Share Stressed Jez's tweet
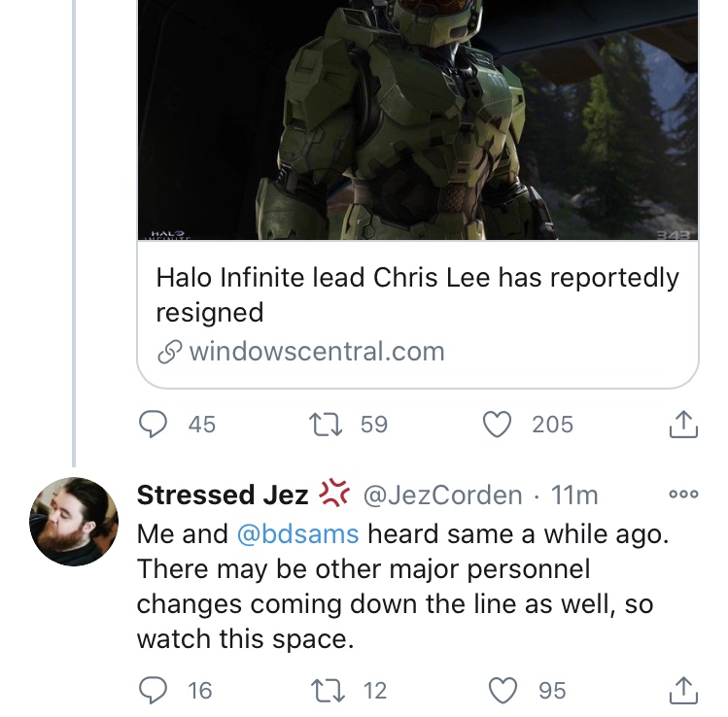Viewport: 728px width, 717px height. coord(683,691)
